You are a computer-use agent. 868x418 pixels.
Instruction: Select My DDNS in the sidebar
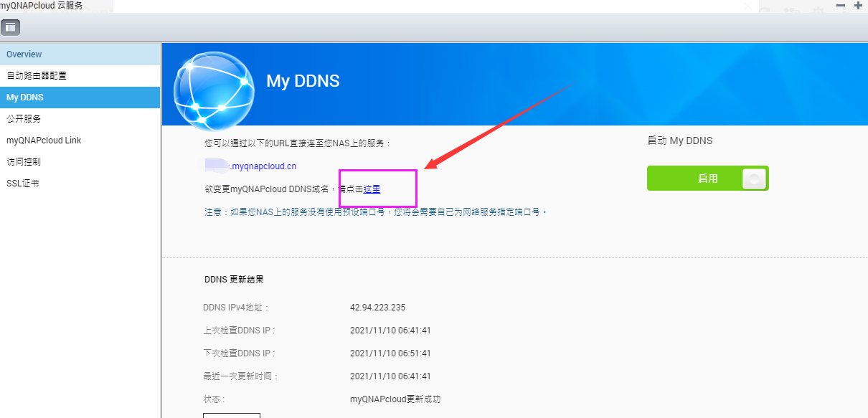point(80,98)
